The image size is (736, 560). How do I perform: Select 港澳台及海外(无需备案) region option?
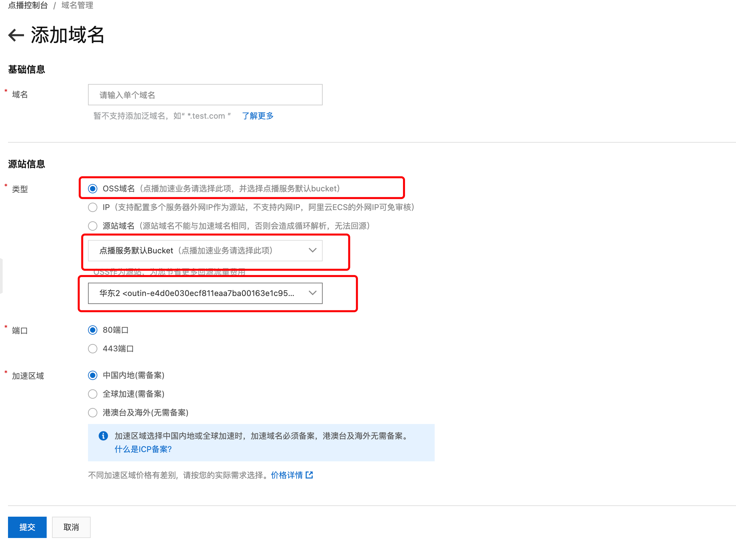click(x=93, y=413)
